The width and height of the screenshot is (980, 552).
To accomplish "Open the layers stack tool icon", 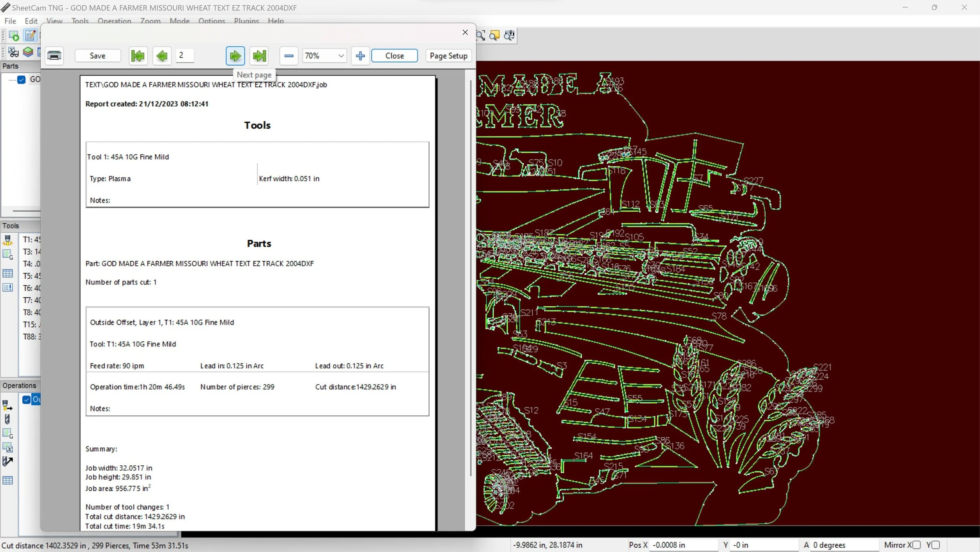I will click(x=28, y=52).
